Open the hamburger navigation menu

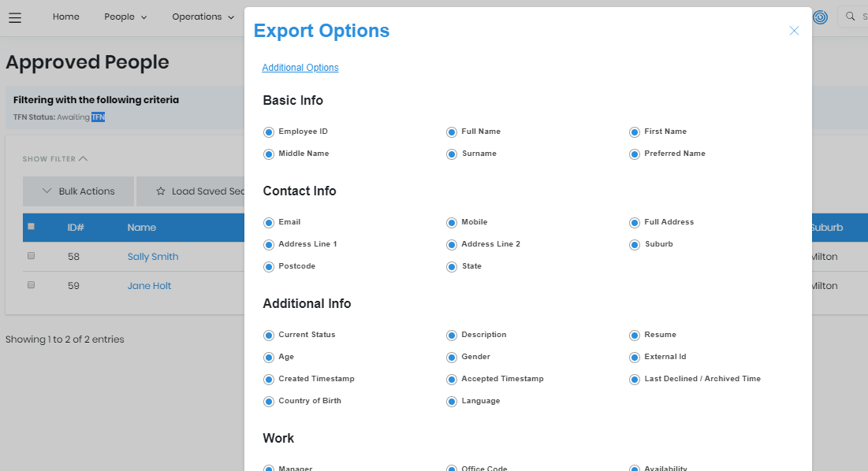tap(15, 17)
